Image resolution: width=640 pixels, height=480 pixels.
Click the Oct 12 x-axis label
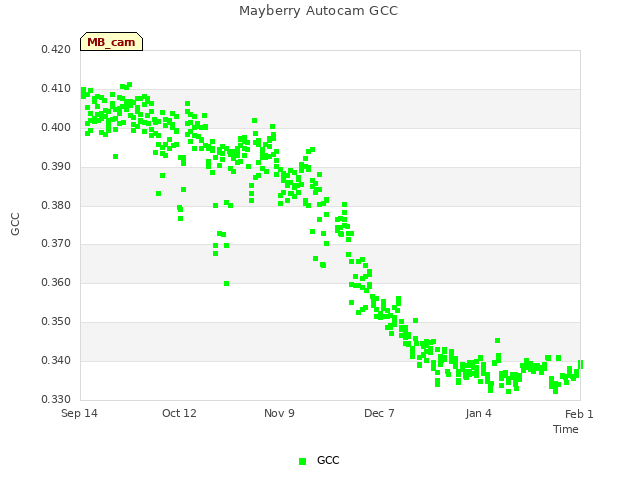coord(179,413)
